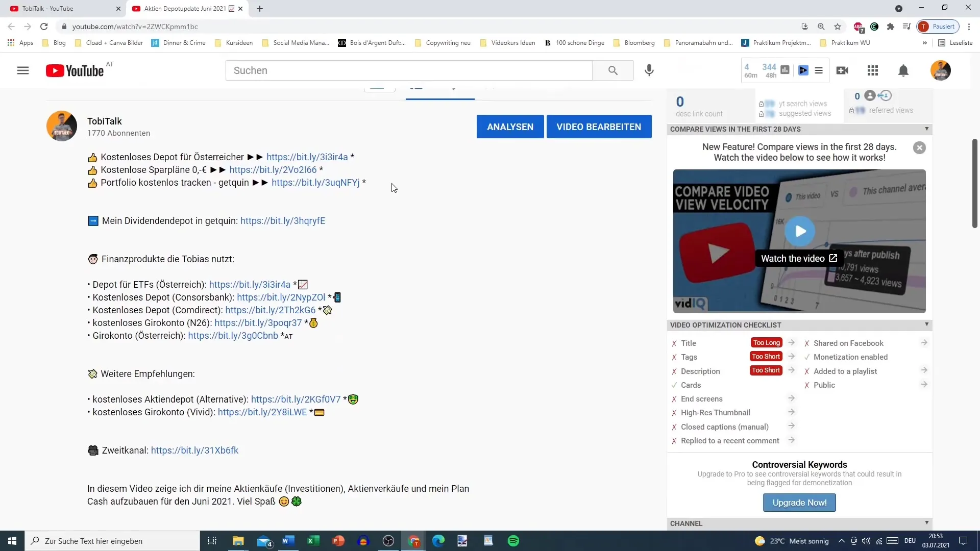Switch to the TobiTalk - YouTube tab
This screenshot has width=980, height=551.
tap(62, 9)
